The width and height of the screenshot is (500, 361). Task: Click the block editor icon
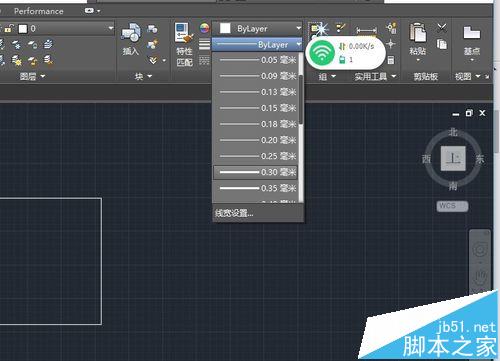tap(152, 44)
